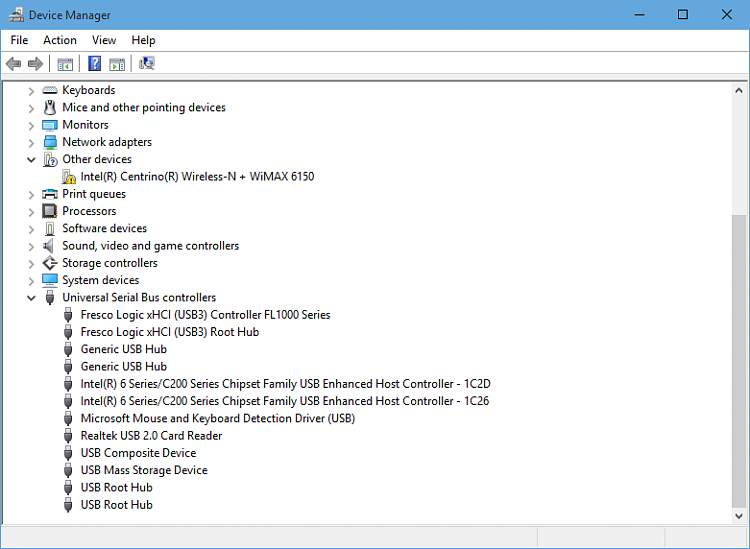
Task: Toggle the console tree pane icon
Action: tap(65, 64)
